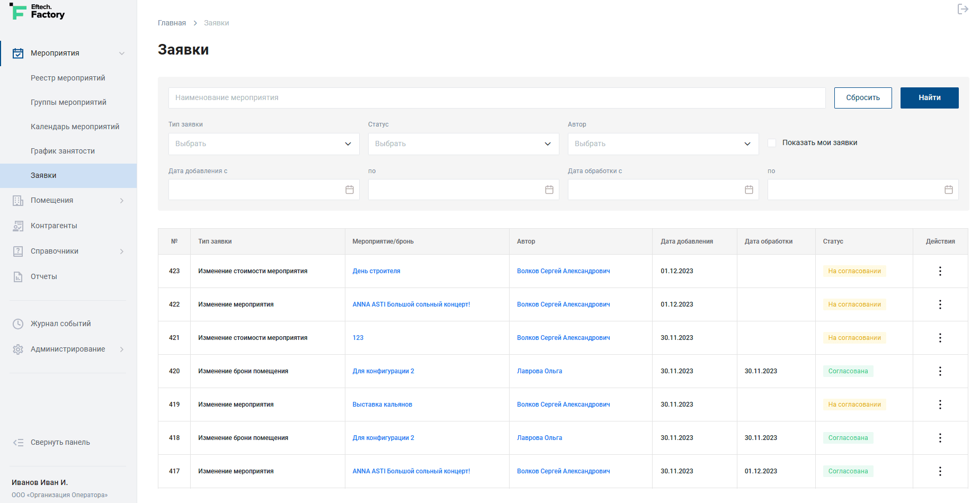Screen dimensions: 980x503
Task: Enable 'Показать мои заявки' checkbox
Action: click(x=772, y=143)
